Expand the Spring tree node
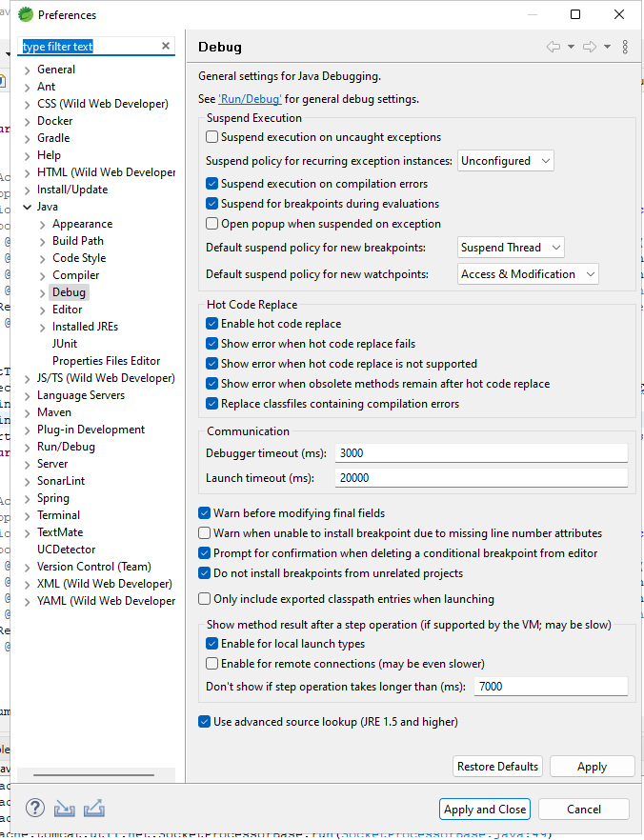This screenshot has height=840, width=644. click(28, 499)
